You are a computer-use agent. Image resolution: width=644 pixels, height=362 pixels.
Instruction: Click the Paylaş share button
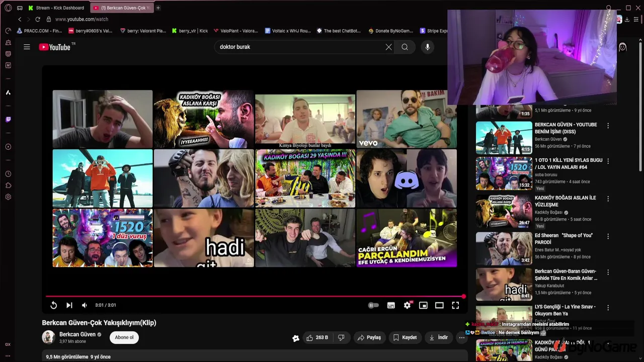pyautogui.click(x=369, y=337)
